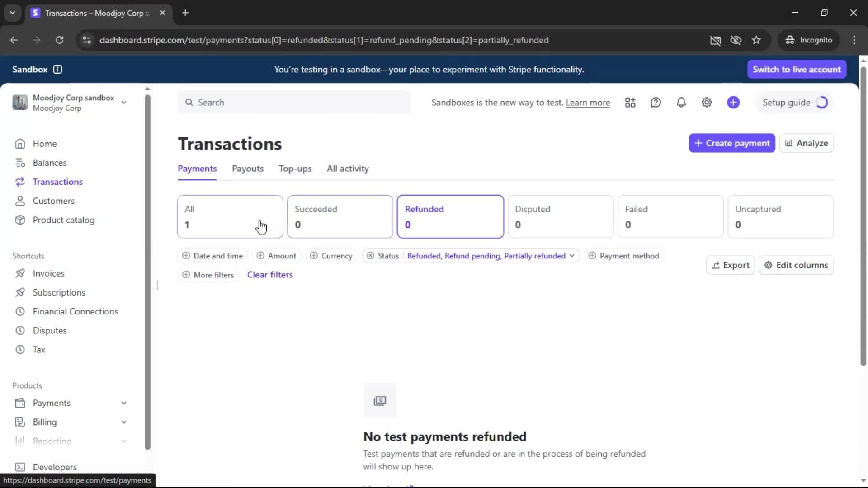868x488 pixels.
Task: Add the Payment method filter
Action: pyautogui.click(x=624, y=256)
